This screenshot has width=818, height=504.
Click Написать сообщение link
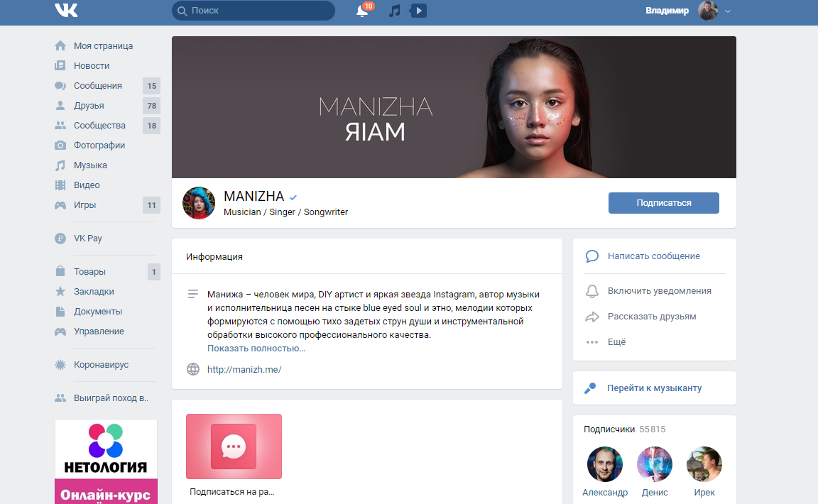pyautogui.click(x=654, y=256)
